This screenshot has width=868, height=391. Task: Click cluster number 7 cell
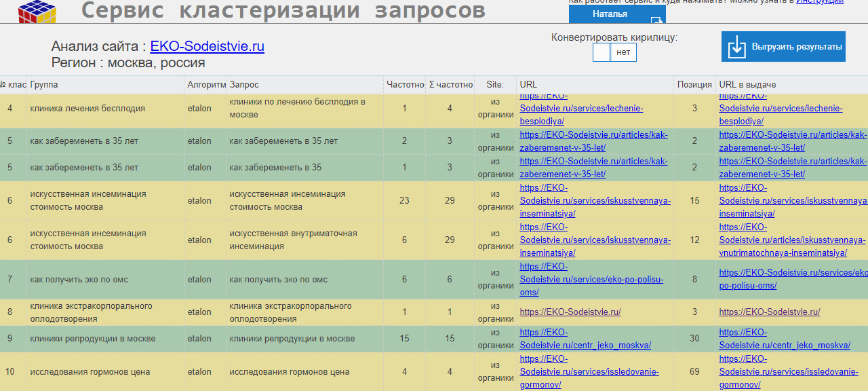tap(9, 280)
